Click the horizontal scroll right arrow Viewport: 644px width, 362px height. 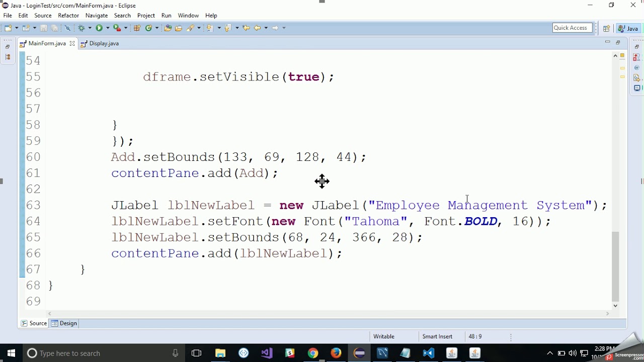607,314
